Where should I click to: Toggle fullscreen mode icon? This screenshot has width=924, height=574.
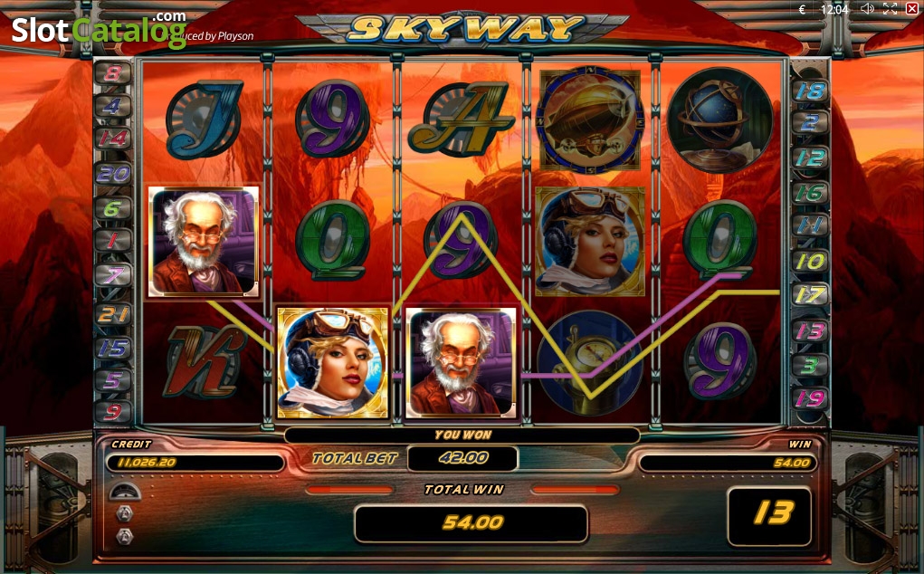[890, 9]
